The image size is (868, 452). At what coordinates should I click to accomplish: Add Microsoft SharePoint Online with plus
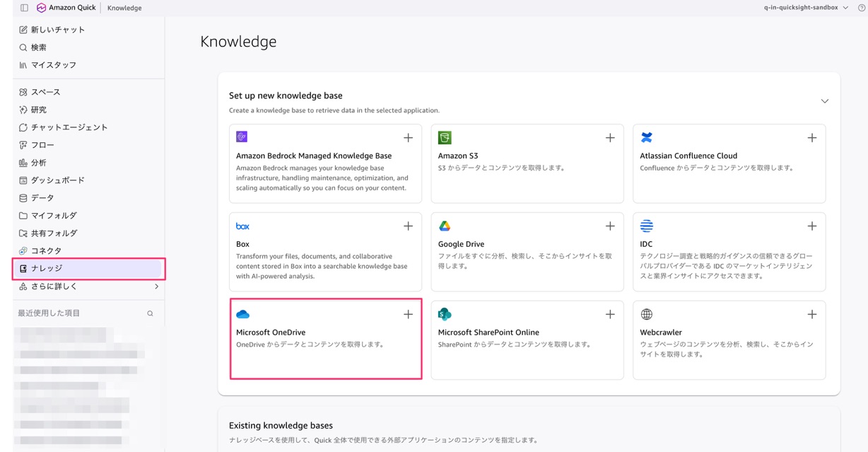(610, 314)
